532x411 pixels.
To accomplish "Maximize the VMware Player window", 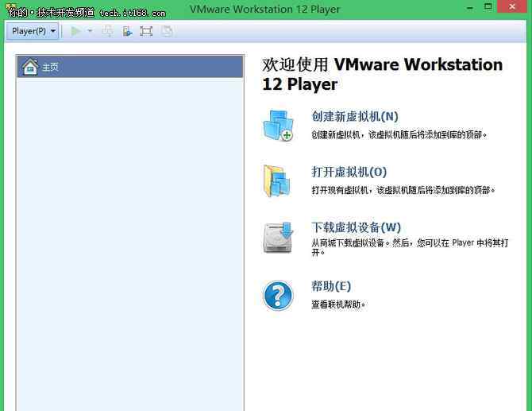I will (488, 7).
